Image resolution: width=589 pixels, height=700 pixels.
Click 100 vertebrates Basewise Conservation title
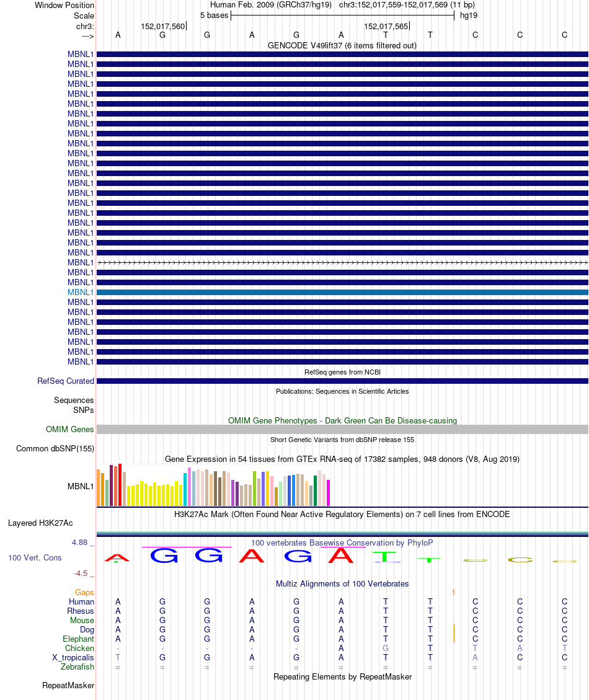[x=342, y=543]
